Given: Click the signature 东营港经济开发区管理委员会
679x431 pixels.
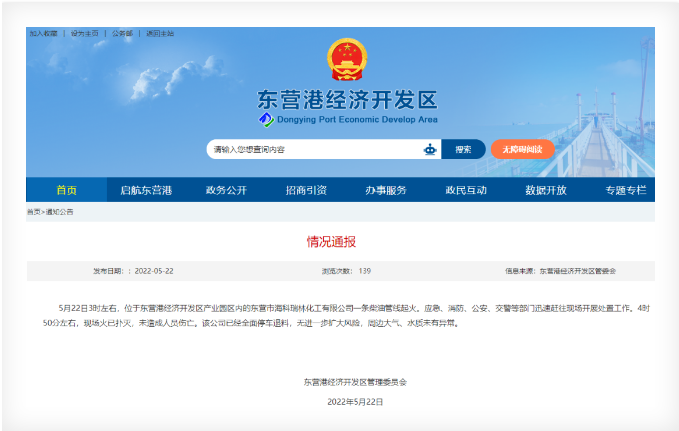Looking at the screenshot, I should pyautogui.click(x=355, y=382).
